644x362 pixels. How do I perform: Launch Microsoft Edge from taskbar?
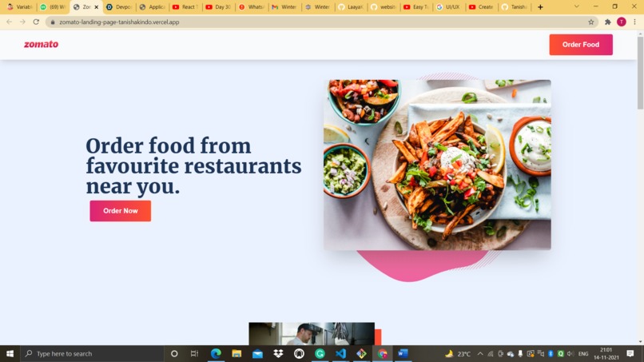(216, 353)
